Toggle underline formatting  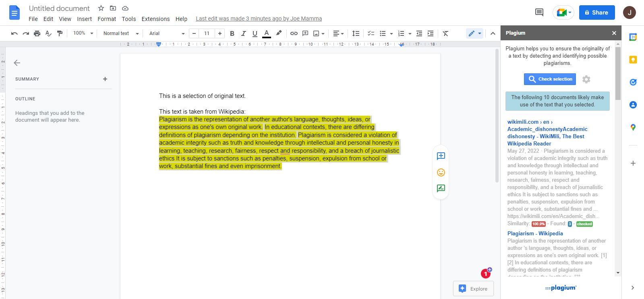tap(255, 33)
